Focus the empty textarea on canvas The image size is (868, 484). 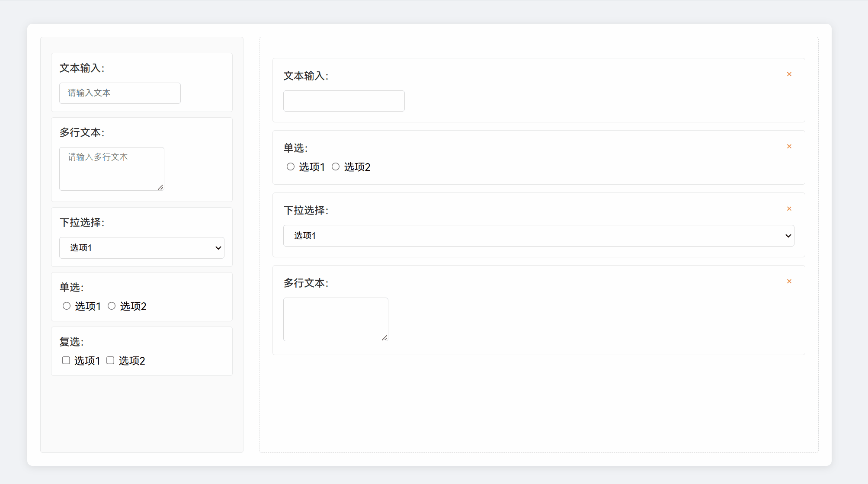coord(335,319)
